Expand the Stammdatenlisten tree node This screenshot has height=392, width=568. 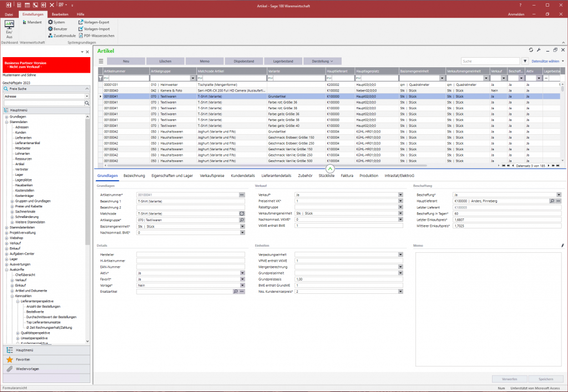[7, 227]
